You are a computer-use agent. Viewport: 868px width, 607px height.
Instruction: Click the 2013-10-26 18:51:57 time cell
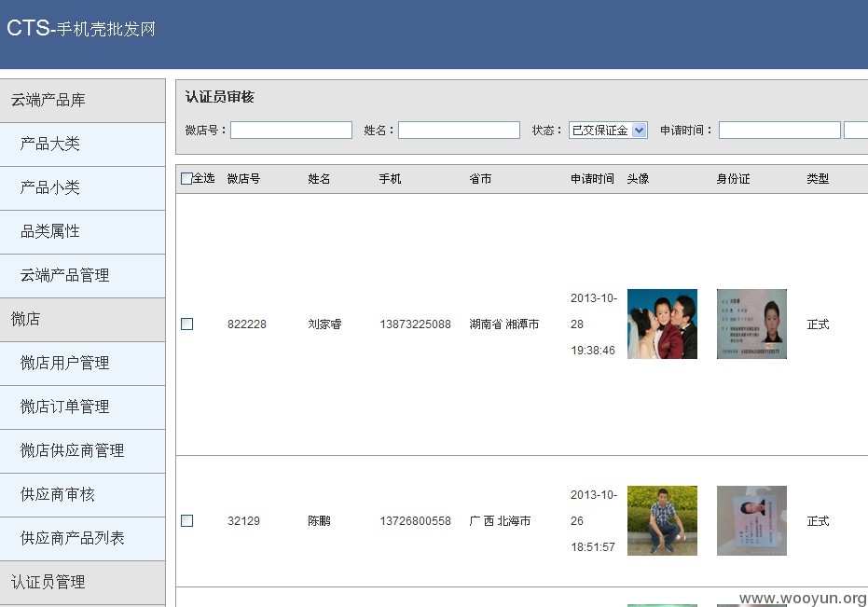pos(593,520)
